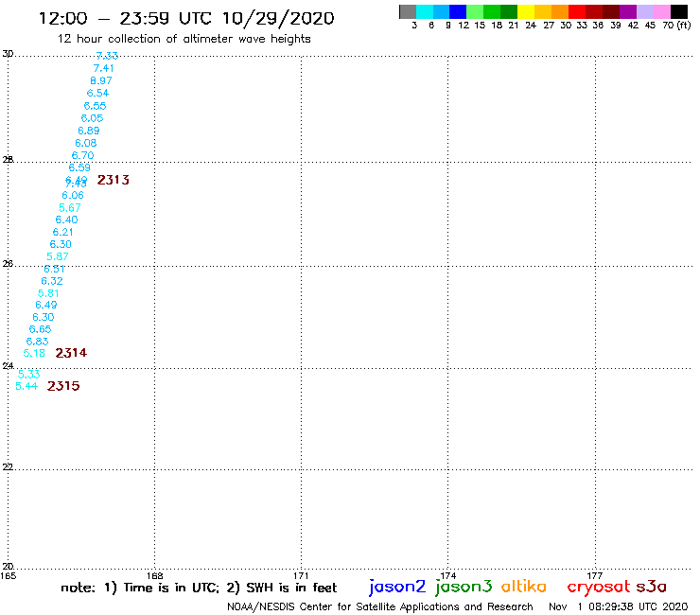Click the 'Nov 1 08:29:38 UTC 2020' timestamp
700x615 pixels.
(x=619, y=607)
